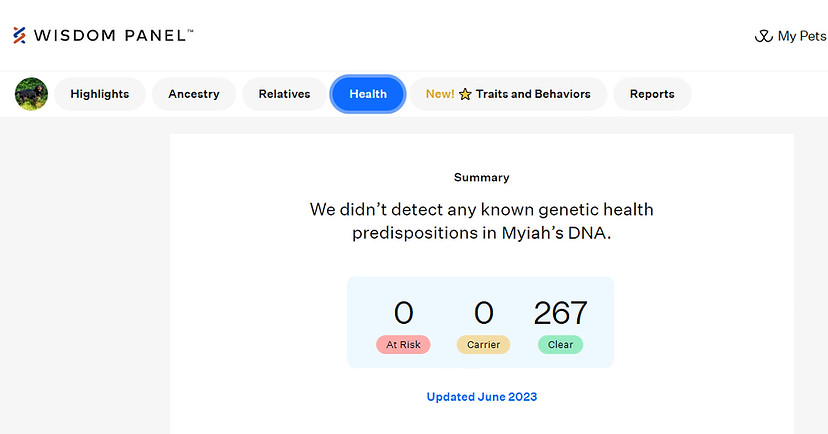Viewport: 828px width, 434px height.
Task: Click the Summary heading
Action: click(x=482, y=177)
